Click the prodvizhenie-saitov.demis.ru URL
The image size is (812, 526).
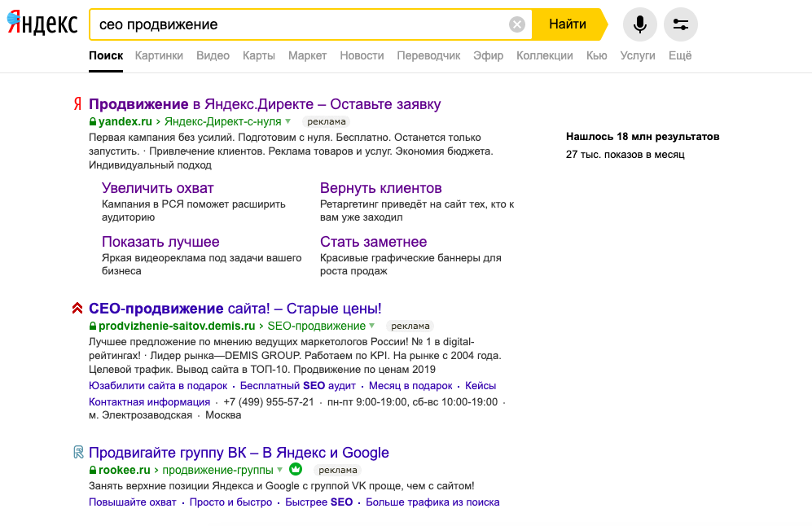pos(177,327)
